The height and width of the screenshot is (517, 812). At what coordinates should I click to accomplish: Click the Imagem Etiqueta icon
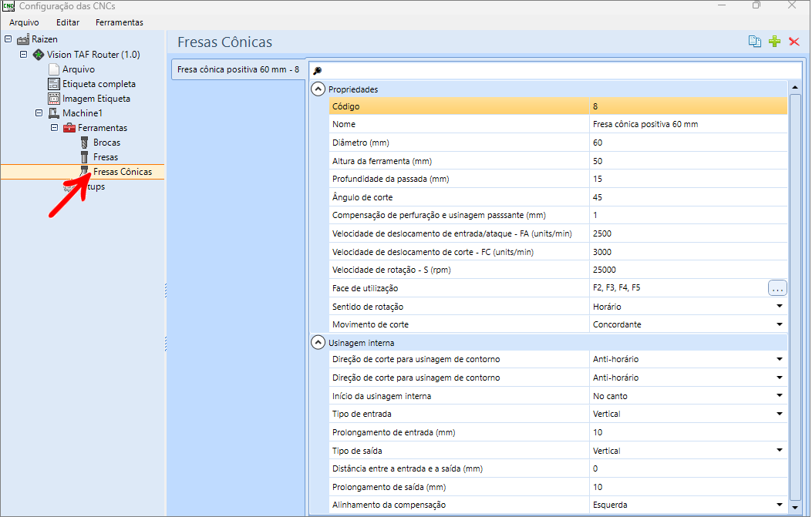click(x=54, y=99)
